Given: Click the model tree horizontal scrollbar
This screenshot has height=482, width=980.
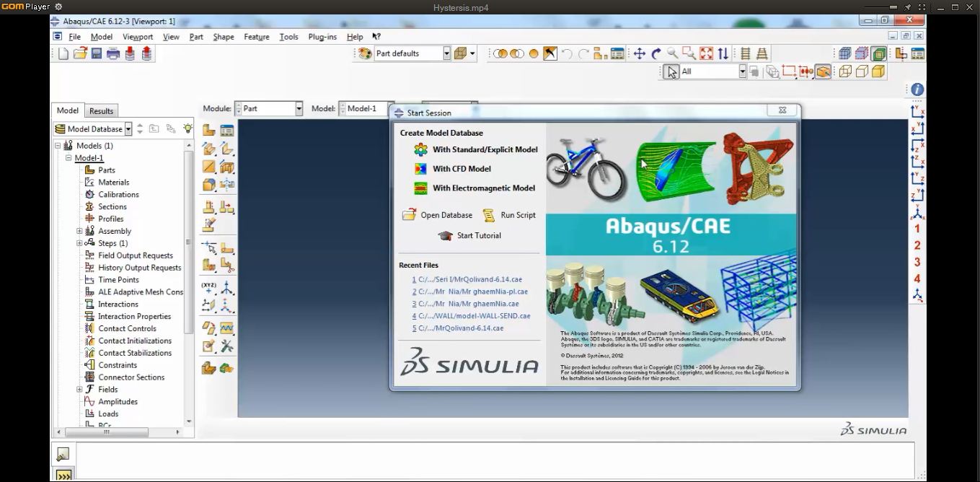Looking at the screenshot, I should 108,432.
